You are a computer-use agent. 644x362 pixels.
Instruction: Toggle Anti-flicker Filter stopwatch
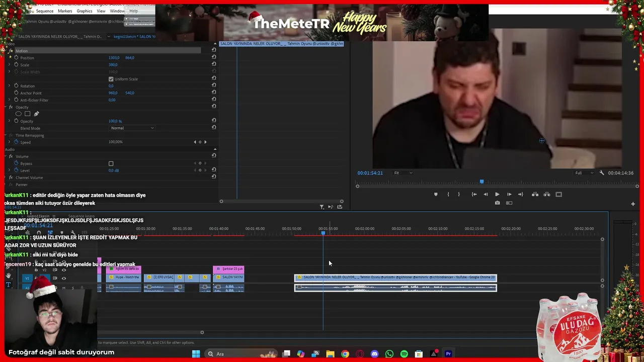coord(16,100)
